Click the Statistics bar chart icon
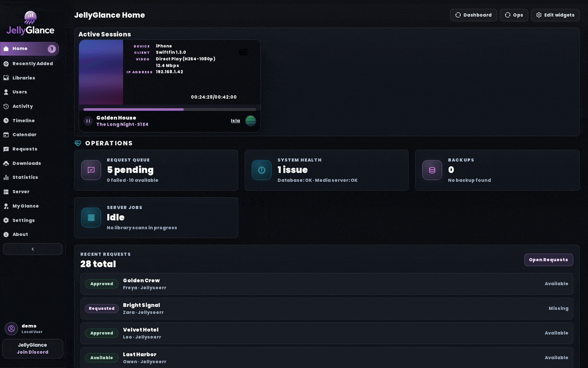The height and width of the screenshot is (368, 588). coord(6,178)
